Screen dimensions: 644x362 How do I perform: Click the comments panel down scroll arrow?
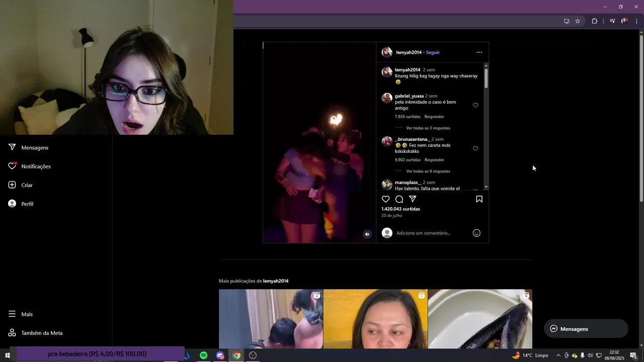click(x=486, y=187)
